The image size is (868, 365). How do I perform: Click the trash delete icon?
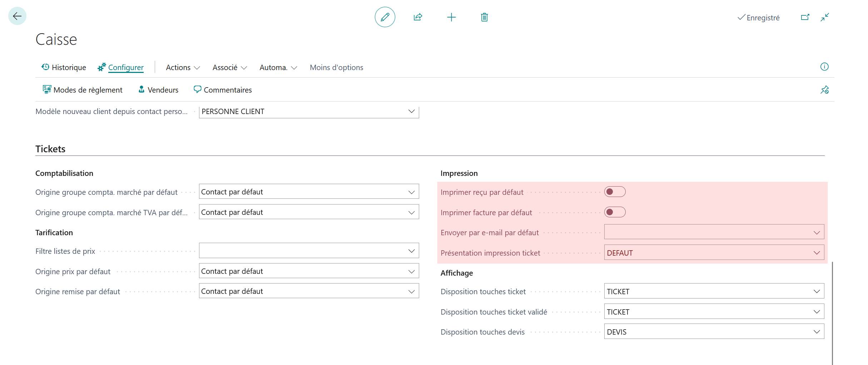pyautogui.click(x=484, y=17)
